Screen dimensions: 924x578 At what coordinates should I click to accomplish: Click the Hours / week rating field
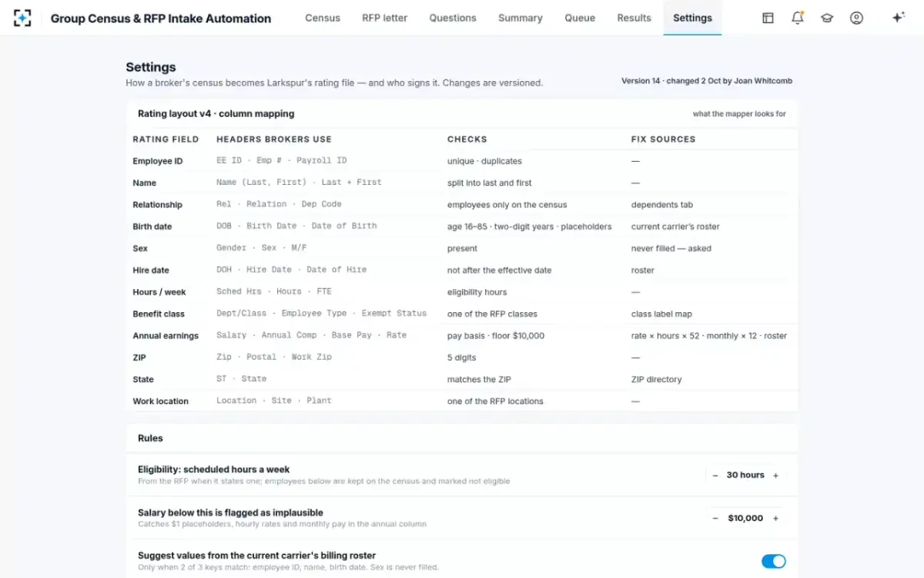click(159, 292)
